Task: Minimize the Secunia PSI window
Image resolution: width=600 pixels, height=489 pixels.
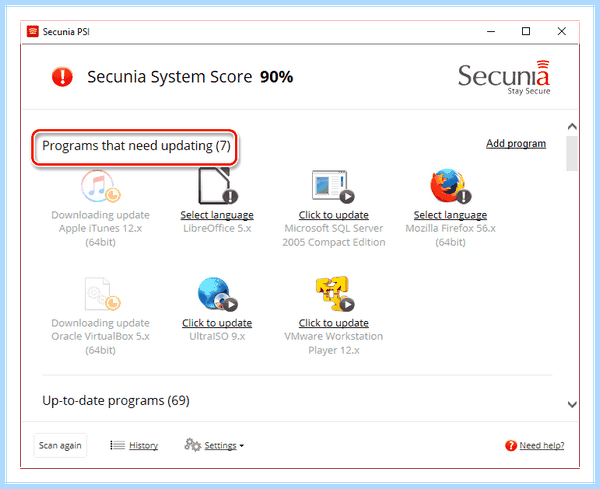Action: point(491,31)
